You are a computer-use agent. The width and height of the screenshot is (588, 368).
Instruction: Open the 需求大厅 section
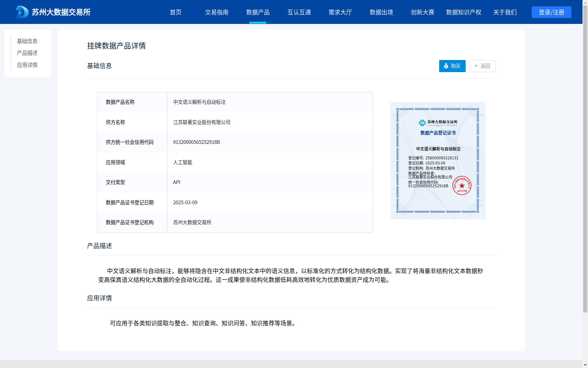pos(341,12)
